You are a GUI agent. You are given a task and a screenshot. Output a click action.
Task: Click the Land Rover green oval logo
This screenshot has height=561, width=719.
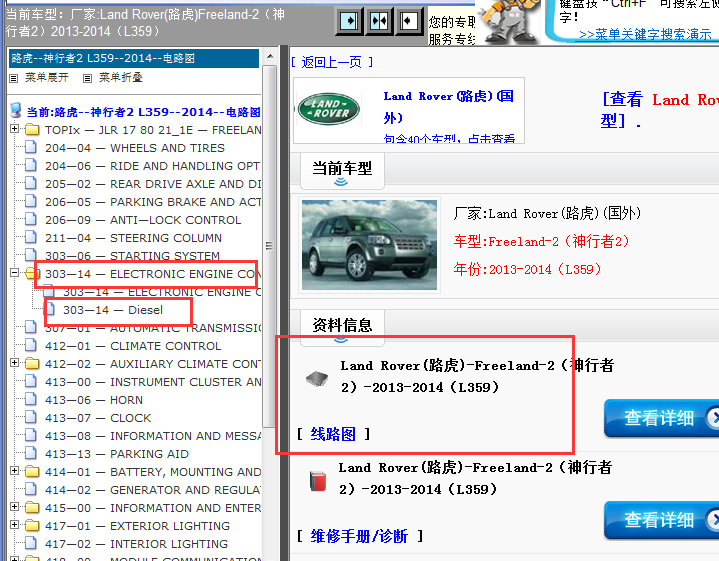coord(328,109)
